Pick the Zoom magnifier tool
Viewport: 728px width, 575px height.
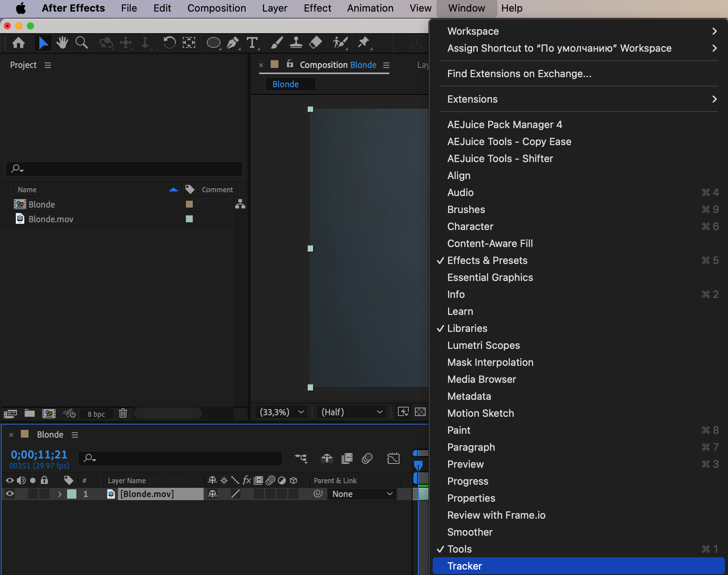coord(81,43)
